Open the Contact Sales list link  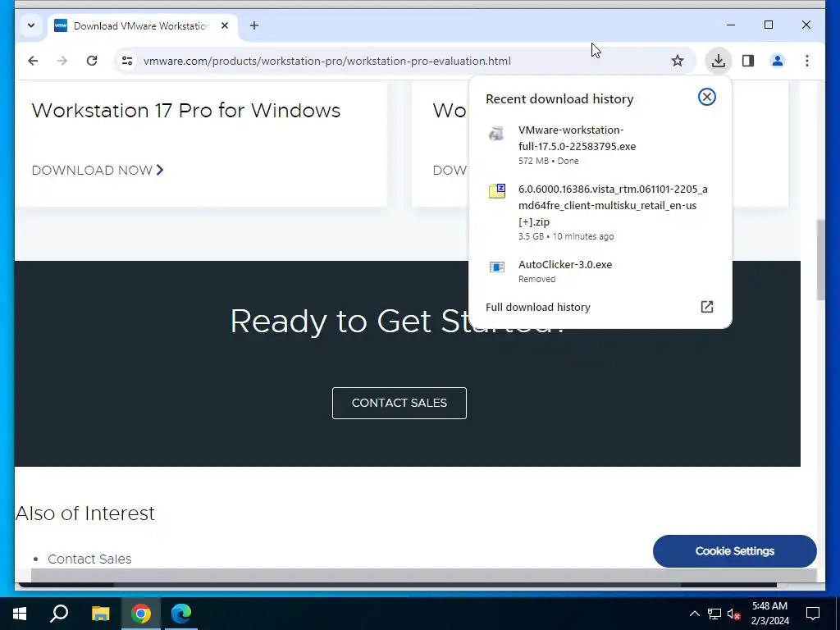89,559
